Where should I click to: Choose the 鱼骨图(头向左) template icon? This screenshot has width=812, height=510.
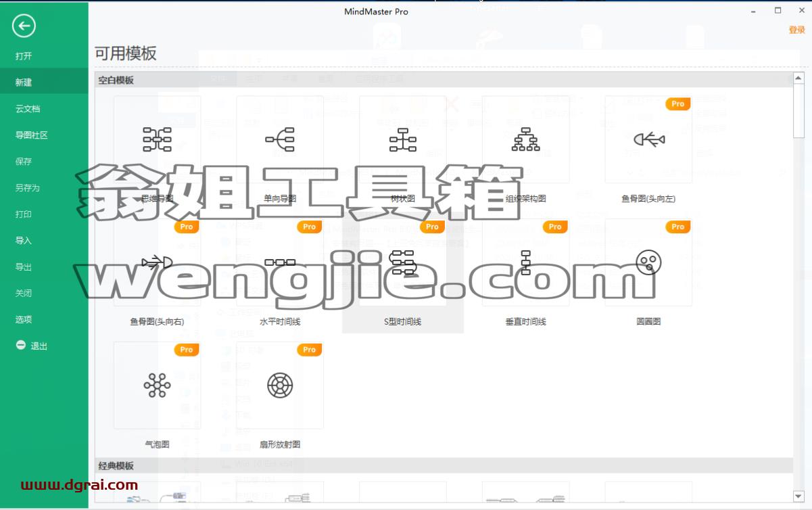point(648,139)
